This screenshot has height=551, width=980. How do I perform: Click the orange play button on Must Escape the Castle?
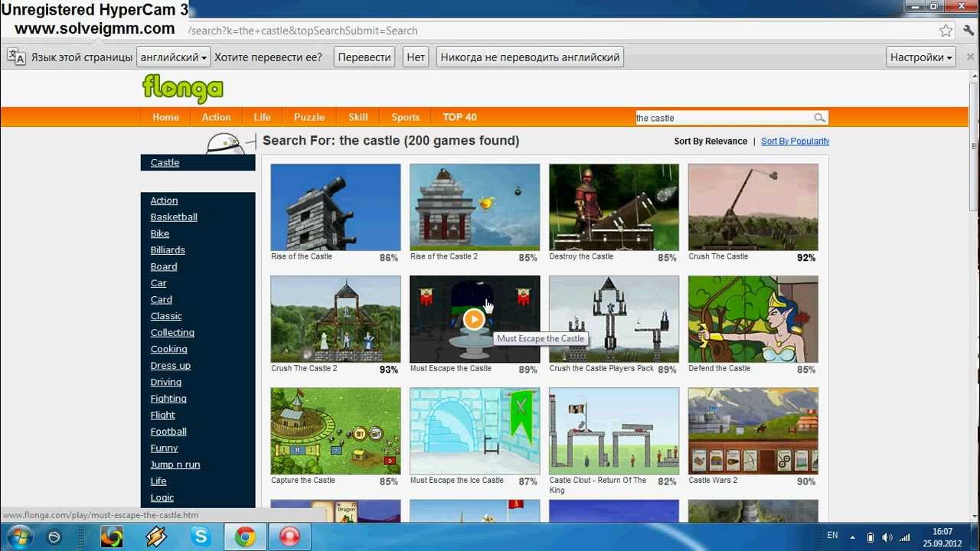[474, 319]
